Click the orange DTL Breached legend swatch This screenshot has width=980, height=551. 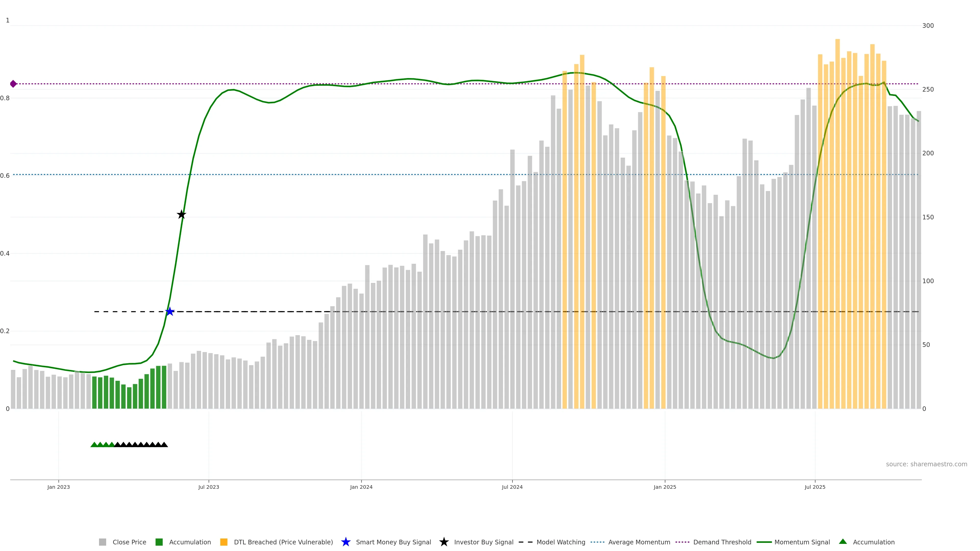[x=224, y=542]
